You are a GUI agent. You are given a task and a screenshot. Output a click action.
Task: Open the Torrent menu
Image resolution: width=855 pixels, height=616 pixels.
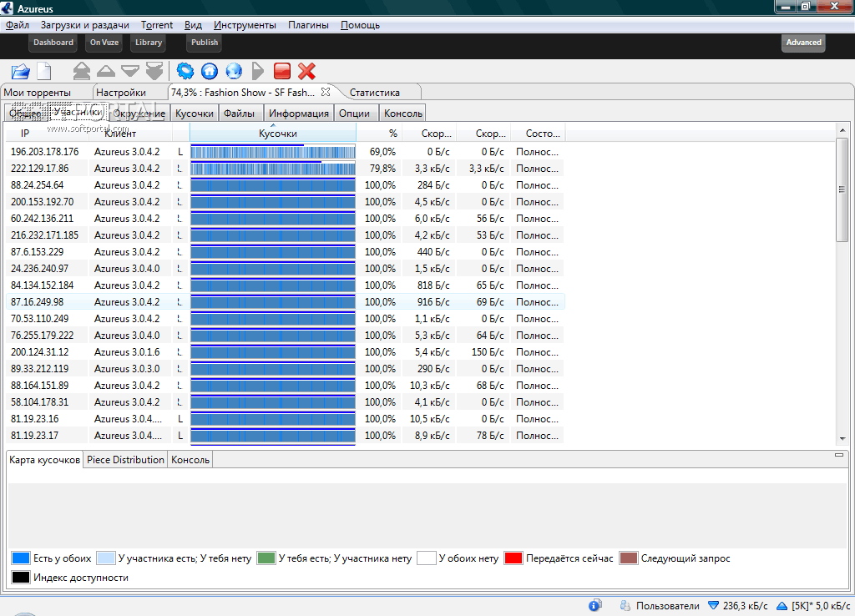[157, 25]
